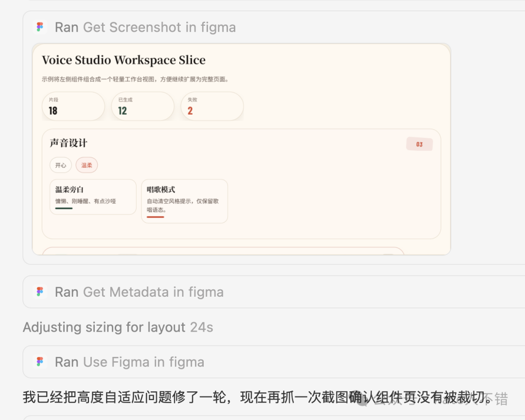
Task: Select the 温柔旁白 voice card
Action: click(x=93, y=197)
